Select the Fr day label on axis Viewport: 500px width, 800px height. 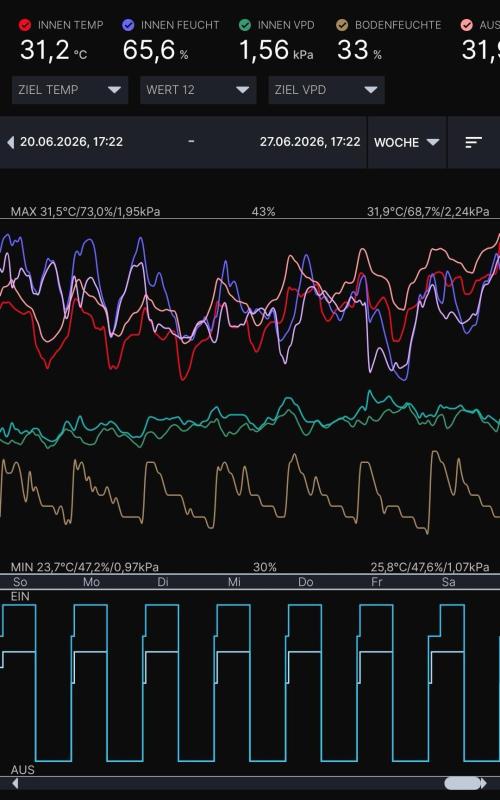[377, 582]
